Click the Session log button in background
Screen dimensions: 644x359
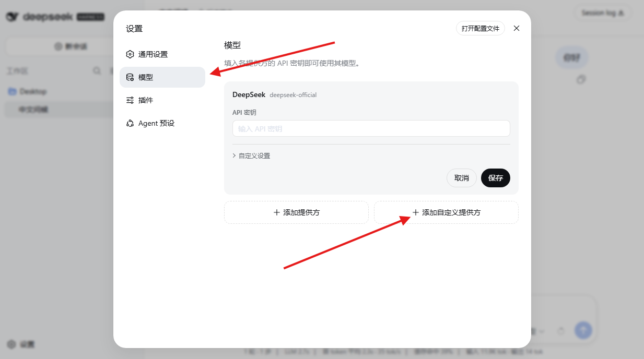coord(603,13)
